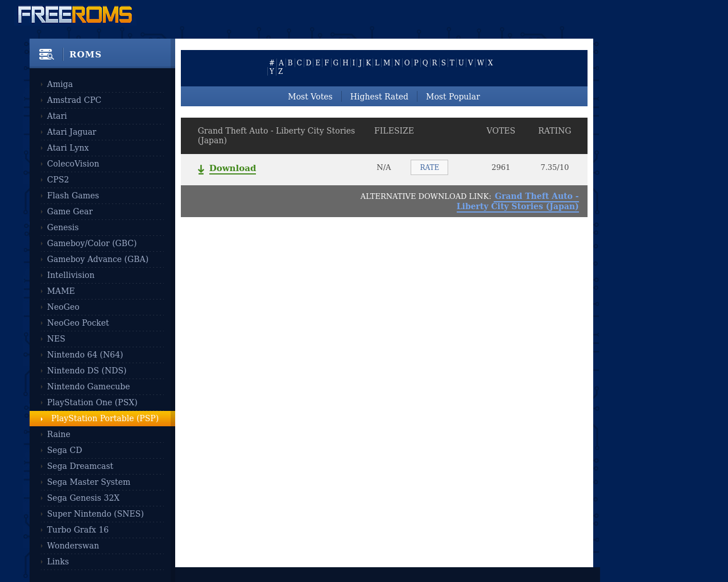Open the Intellivision category
728x582 pixels.
click(x=71, y=275)
